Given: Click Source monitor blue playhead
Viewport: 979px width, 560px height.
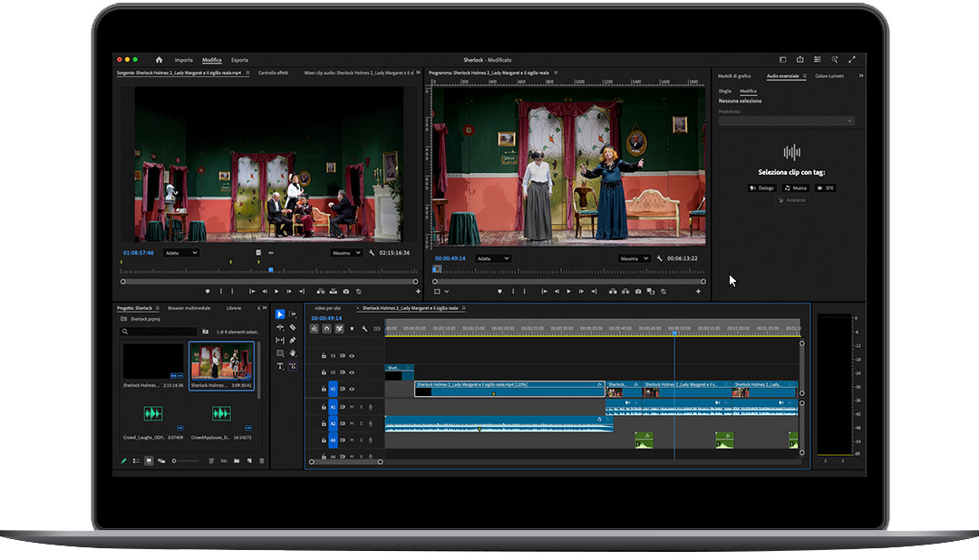Looking at the screenshot, I should [x=270, y=270].
